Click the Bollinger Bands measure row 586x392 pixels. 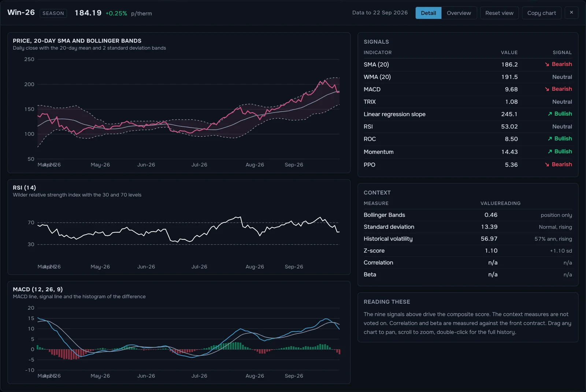pyautogui.click(x=468, y=215)
